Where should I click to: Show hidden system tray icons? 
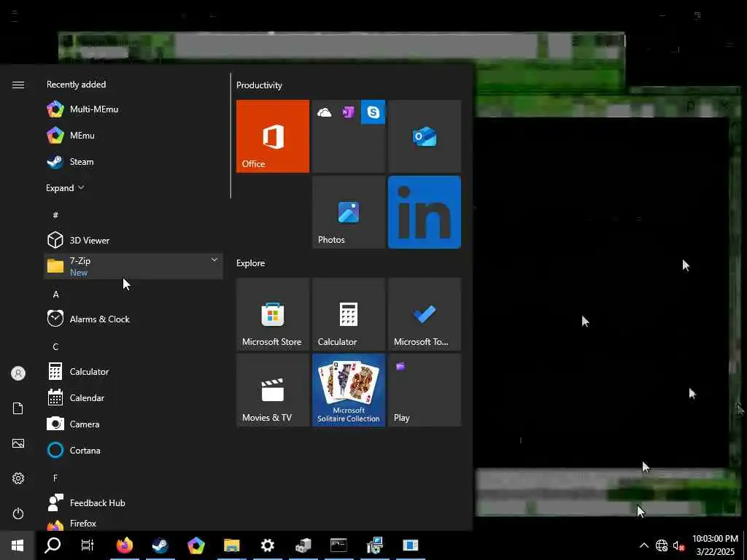(x=643, y=545)
